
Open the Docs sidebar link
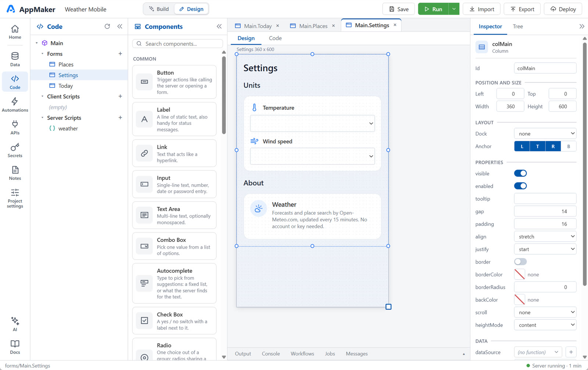15,347
